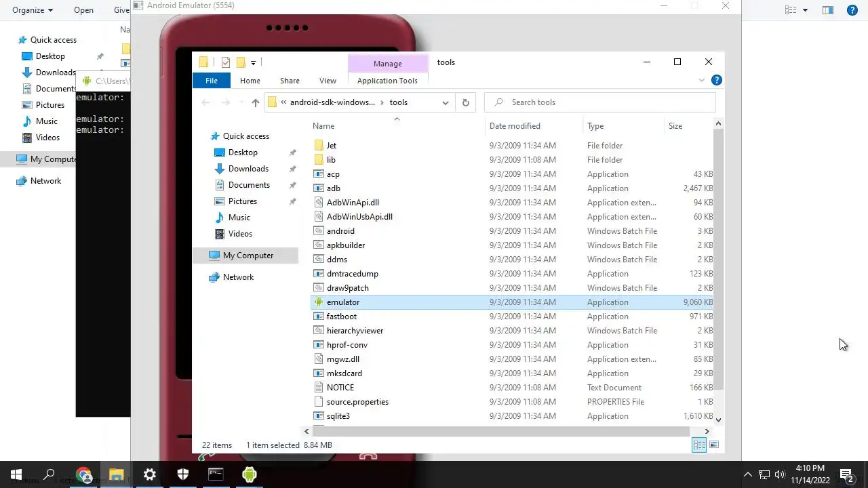The width and height of the screenshot is (868, 488).
Task: Open Organize dropdown in background window
Action: (x=32, y=10)
